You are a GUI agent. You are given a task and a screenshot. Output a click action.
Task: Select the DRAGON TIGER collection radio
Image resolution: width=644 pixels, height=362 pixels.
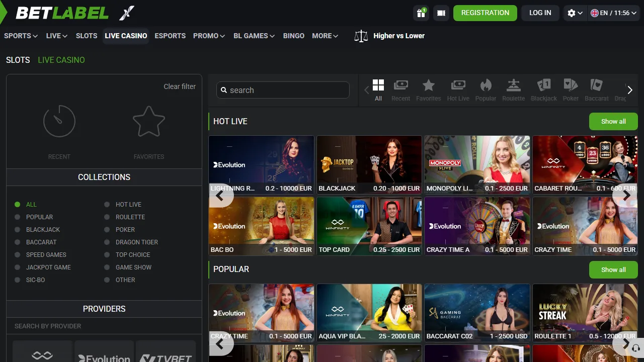[x=107, y=242]
